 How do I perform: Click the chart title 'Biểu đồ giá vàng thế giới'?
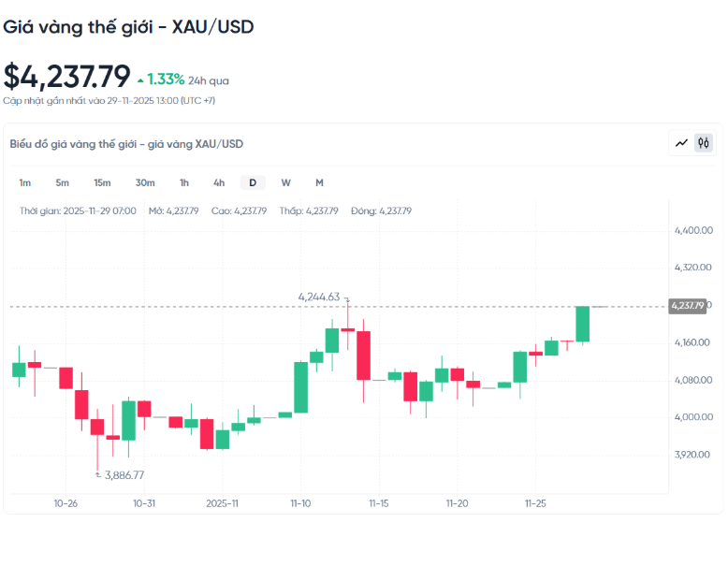(126, 144)
